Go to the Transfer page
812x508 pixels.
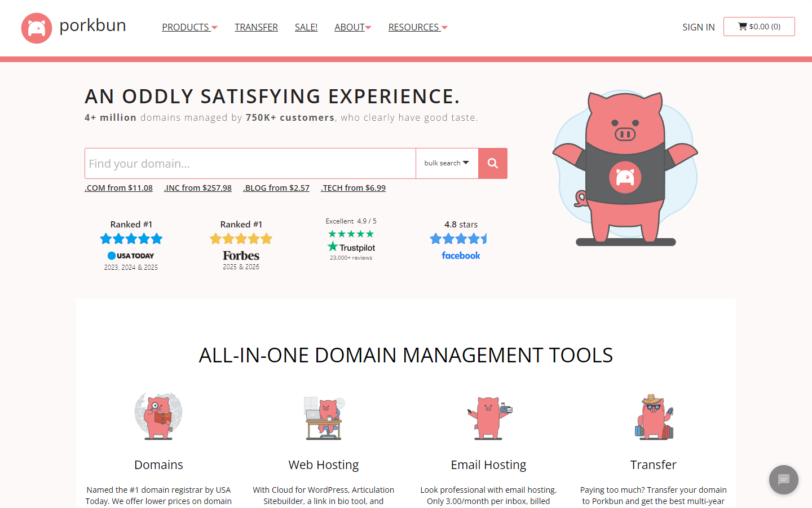[x=256, y=27]
